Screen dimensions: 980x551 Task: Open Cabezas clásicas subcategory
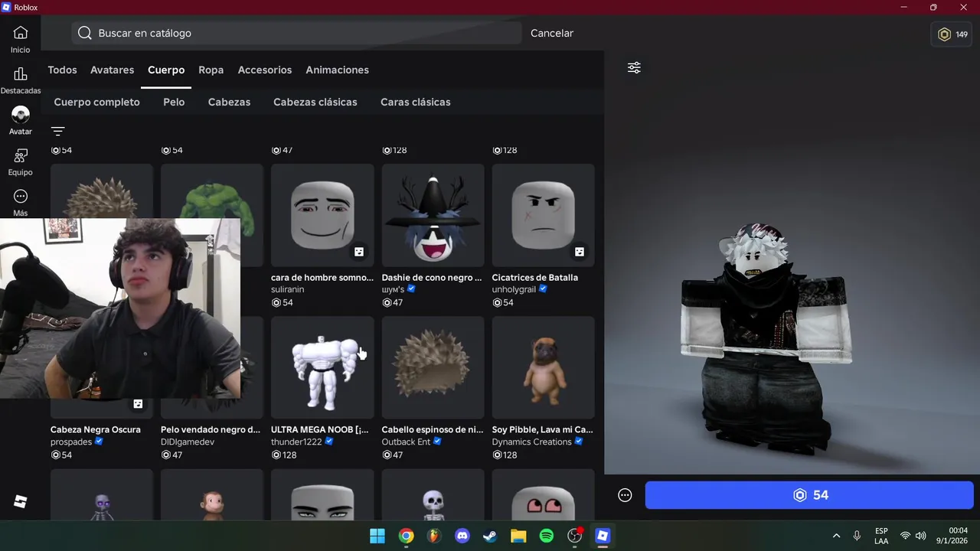[x=315, y=102]
